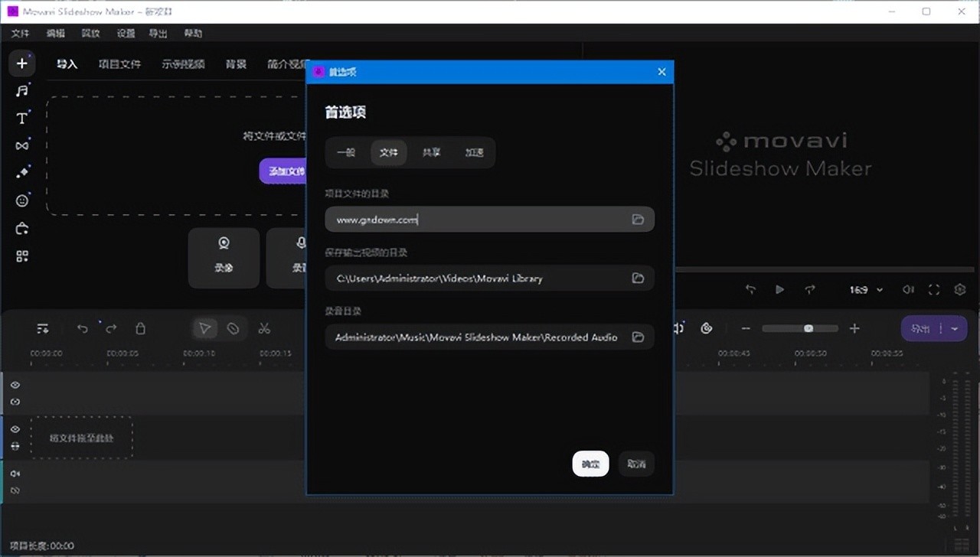Switch to the 一般 tab in the preferences dialog
Screen dimensions: 980x557
tap(346, 152)
